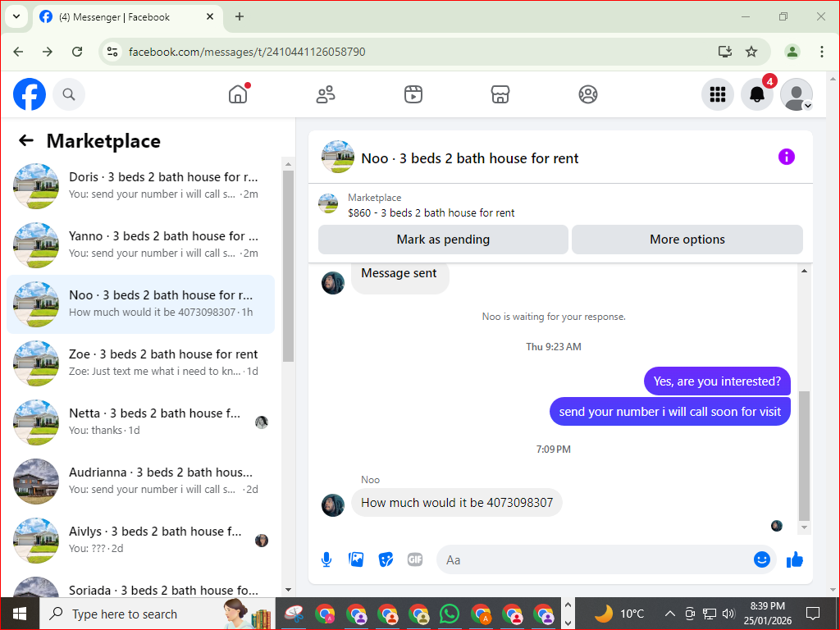Click the Windows taskbar search box
Image resolution: width=840 pixels, height=630 pixels.
[x=157, y=614]
